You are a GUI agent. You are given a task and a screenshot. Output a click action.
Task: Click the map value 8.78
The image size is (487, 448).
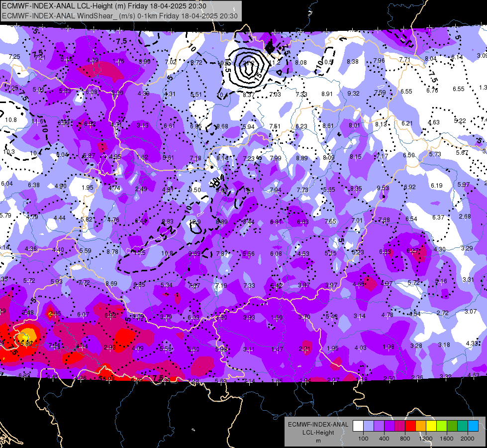[x=112, y=251]
